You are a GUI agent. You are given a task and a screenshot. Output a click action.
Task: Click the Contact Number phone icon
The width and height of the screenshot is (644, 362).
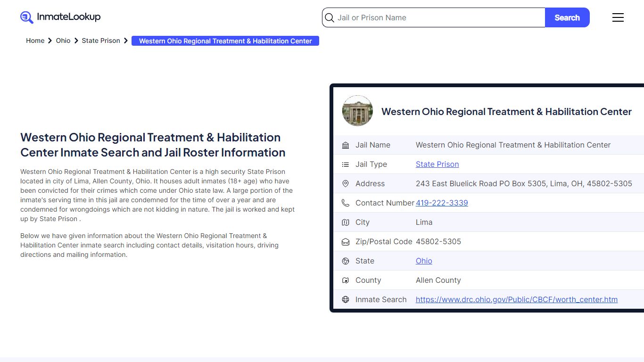(x=346, y=203)
